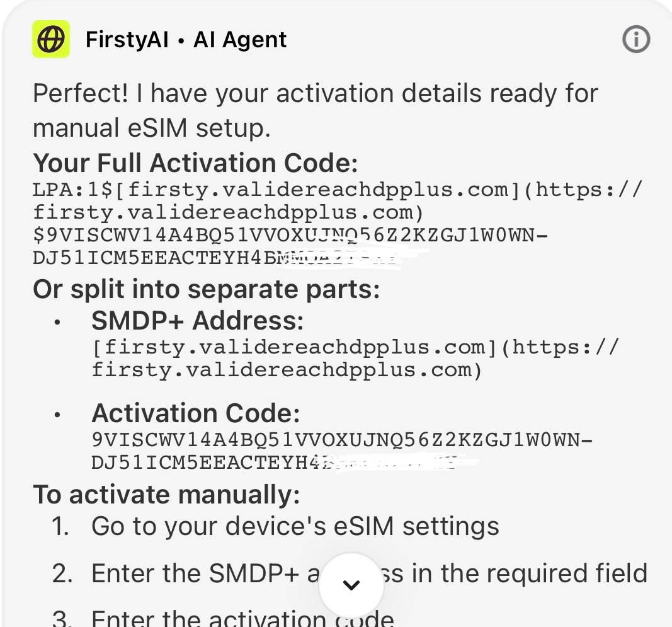Click the FirstyAI agent name
Image resolution: width=672 pixels, height=627 pixels.
(x=127, y=40)
